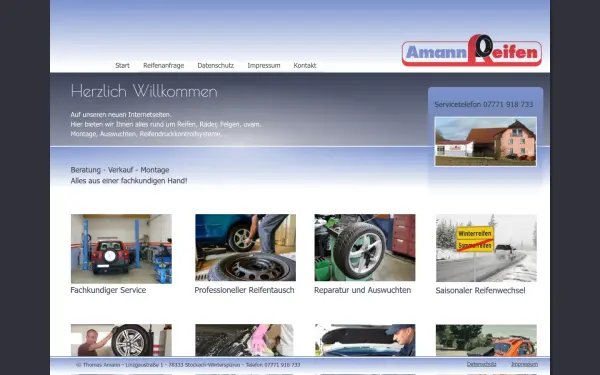Screen dimensions: 600x375
Task: Open the pink glove tire washing thumbnail
Action: (x=245, y=340)
